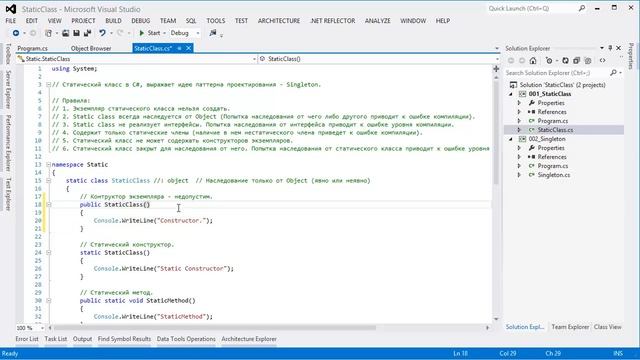Expand Singleton.cs node in tree
This screenshot has height=360, width=640.
(x=519, y=175)
